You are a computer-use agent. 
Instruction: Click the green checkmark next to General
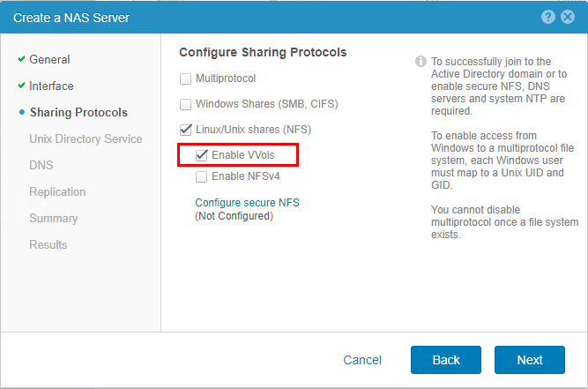21,59
